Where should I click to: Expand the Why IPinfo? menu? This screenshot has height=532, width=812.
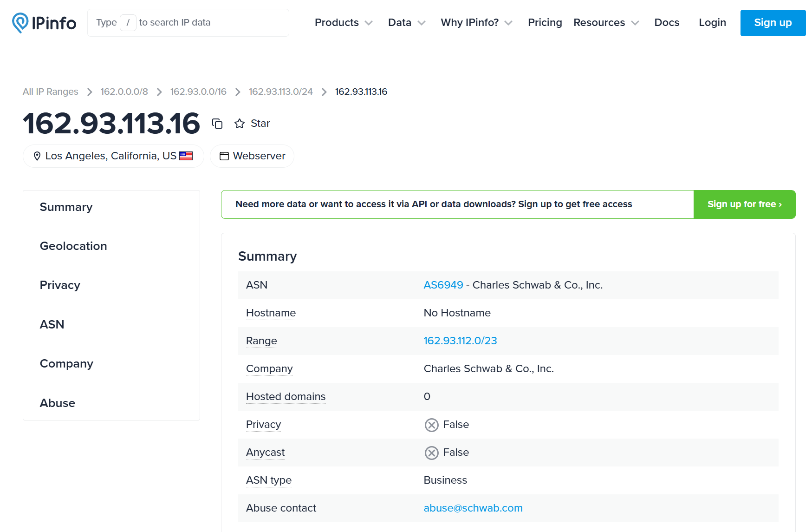tap(476, 23)
